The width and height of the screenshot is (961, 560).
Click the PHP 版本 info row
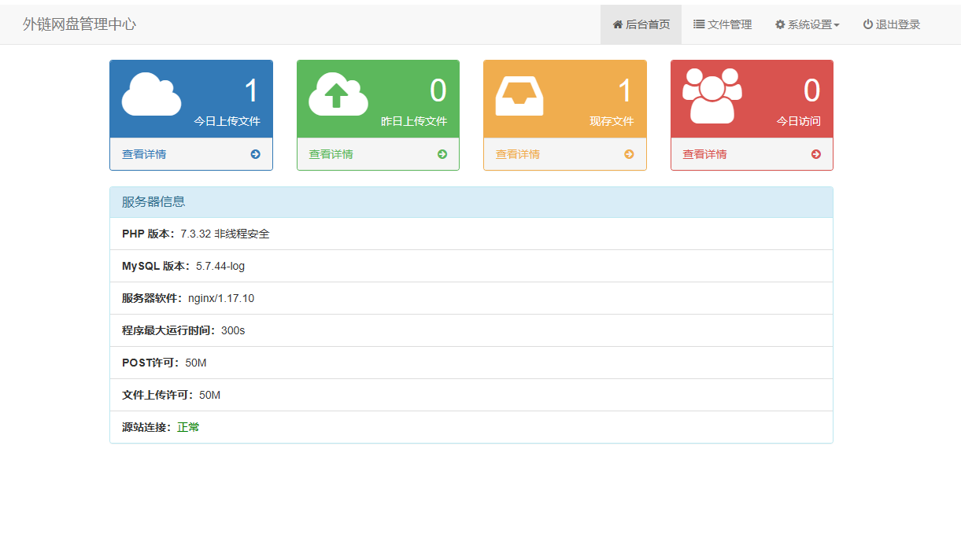click(x=471, y=234)
